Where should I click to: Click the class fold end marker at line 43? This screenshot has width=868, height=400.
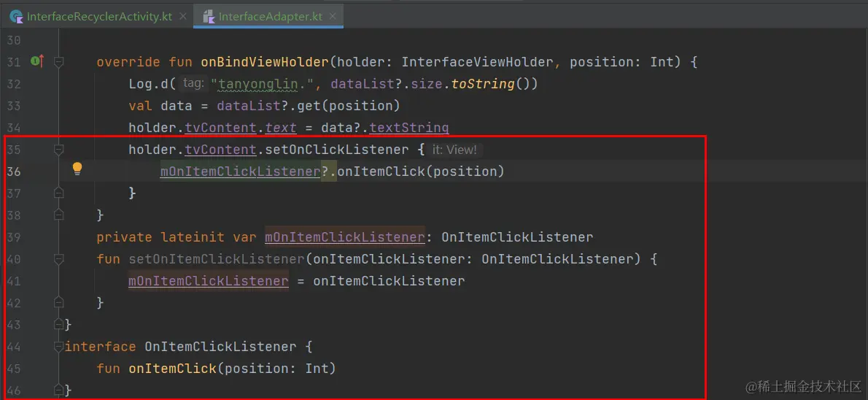59,324
